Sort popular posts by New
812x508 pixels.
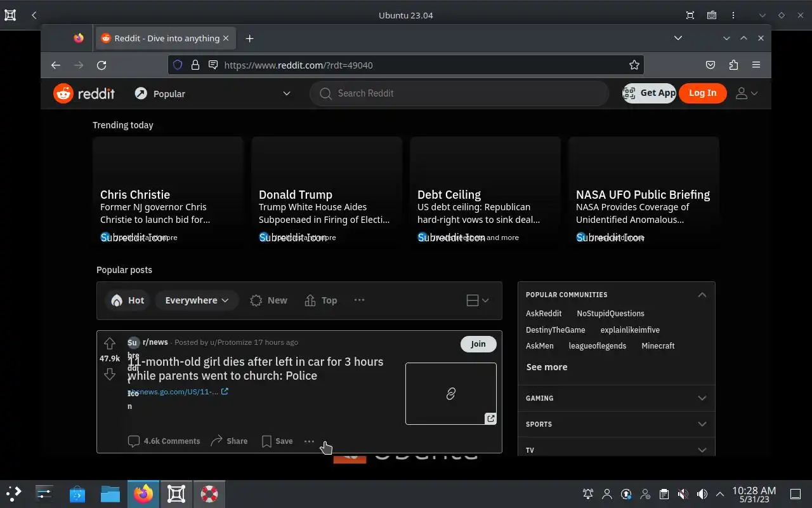point(268,300)
